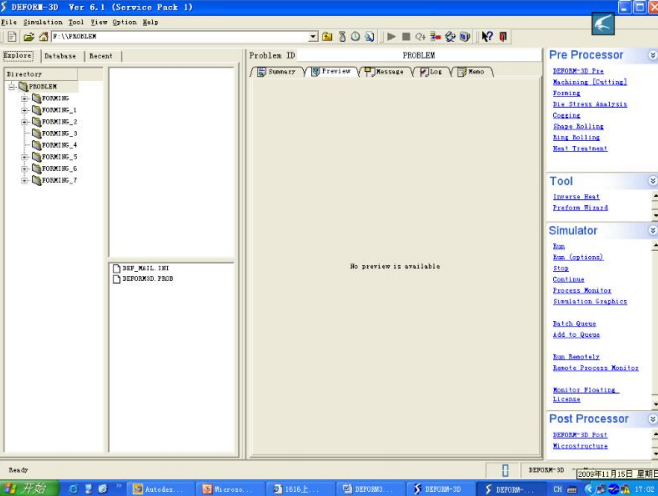Open the Microstructure link
The height and width of the screenshot is (496, 658).
point(580,446)
